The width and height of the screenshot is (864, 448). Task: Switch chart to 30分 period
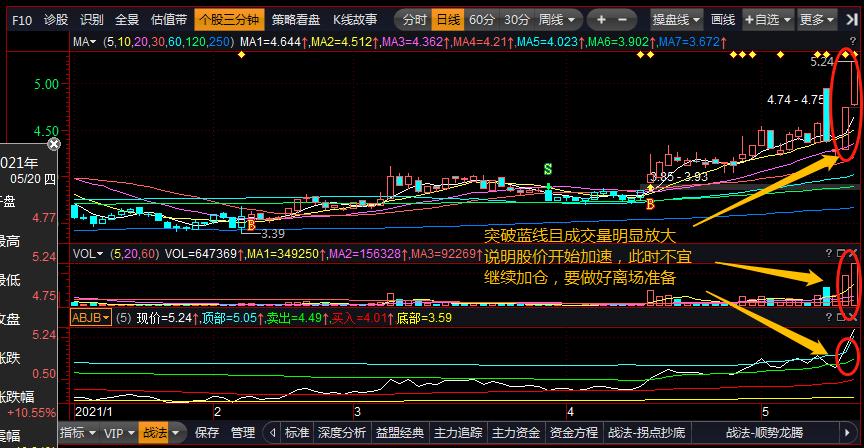click(516, 20)
